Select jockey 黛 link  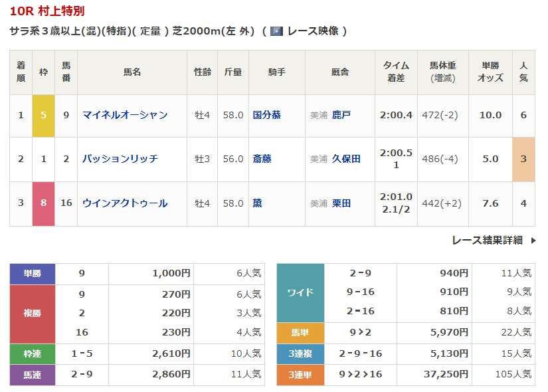[258, 203]
